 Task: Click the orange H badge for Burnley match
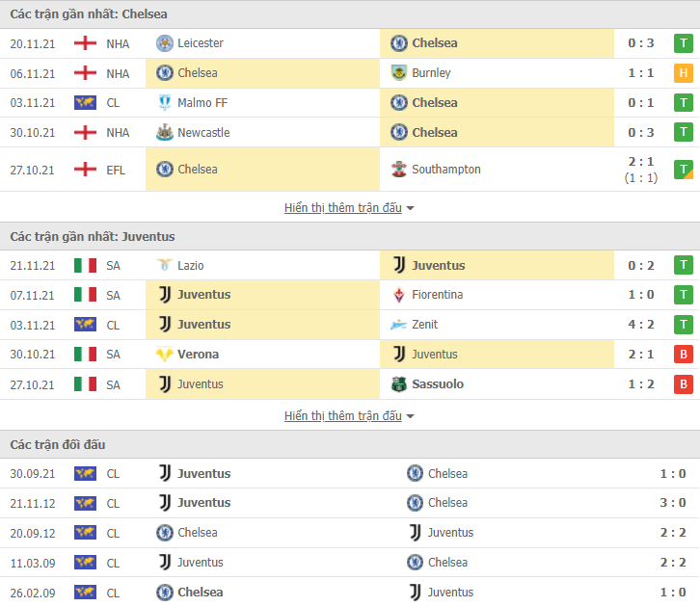point(683,72)
